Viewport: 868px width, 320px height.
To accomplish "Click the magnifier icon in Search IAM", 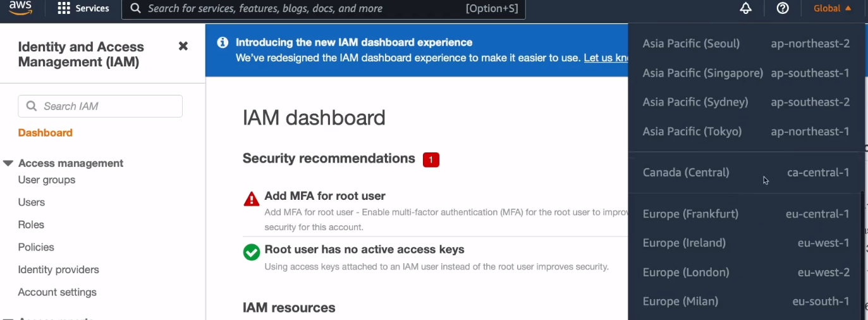I will (32, 106).
